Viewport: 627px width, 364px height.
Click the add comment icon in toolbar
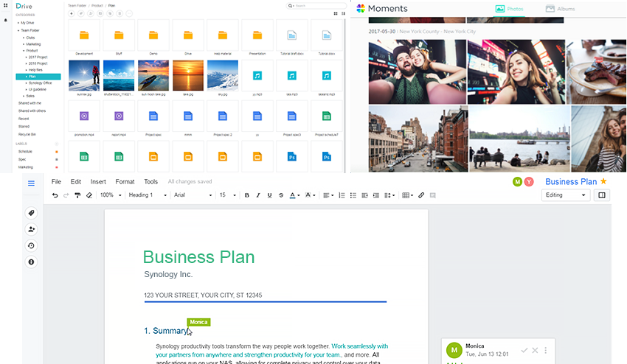433,195
